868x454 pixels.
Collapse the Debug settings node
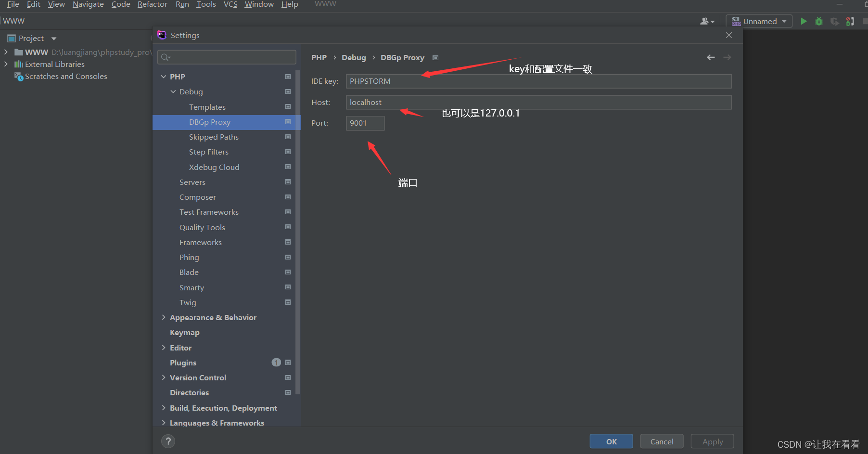173,91
